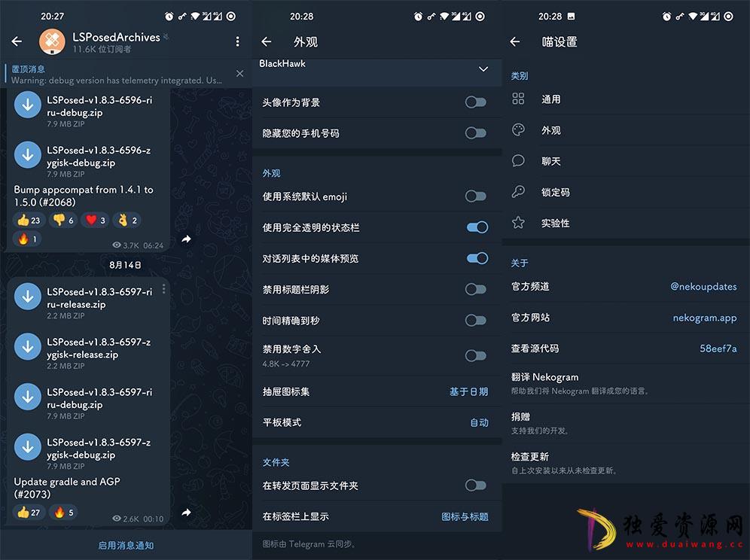
Task: Download LSPosed-v1.8.3-6596-riru-debug.zip
Action: [x=28, y=105]
